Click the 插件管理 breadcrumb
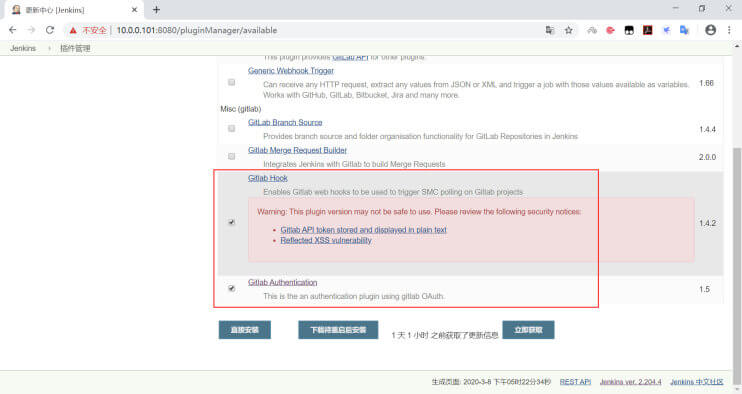The image size is (742, 394). 75,48
